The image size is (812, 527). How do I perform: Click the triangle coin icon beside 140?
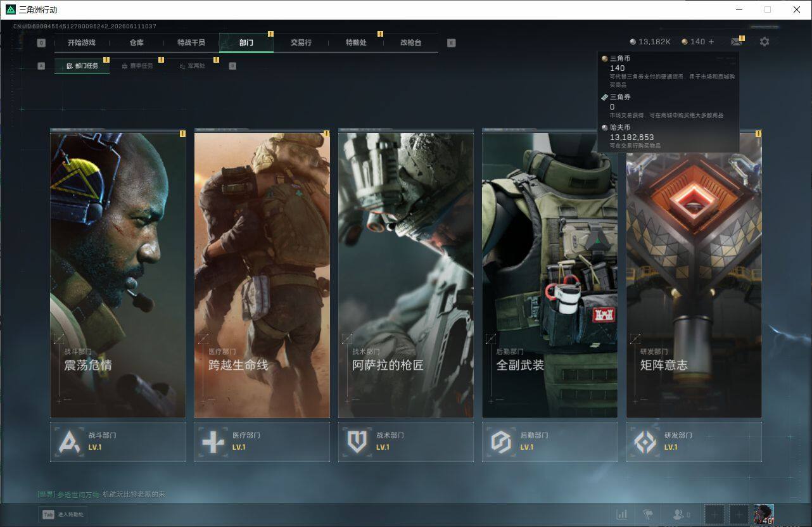click(685, 42)
